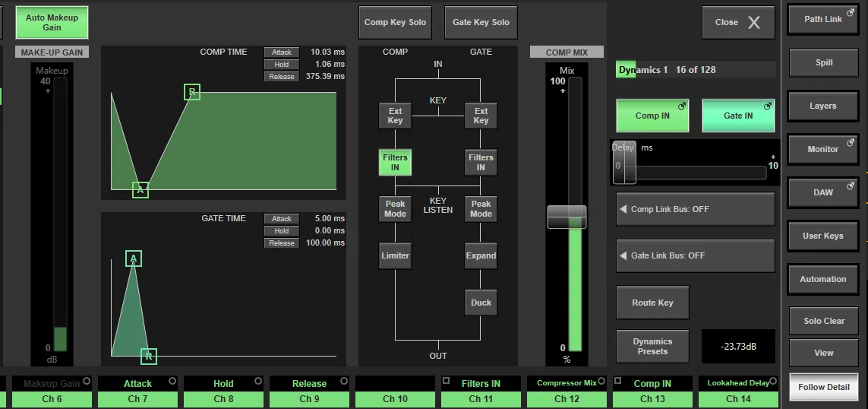Click the circle icon on Attack strip
The image size is (868, 409).
(x=172, y=382)
